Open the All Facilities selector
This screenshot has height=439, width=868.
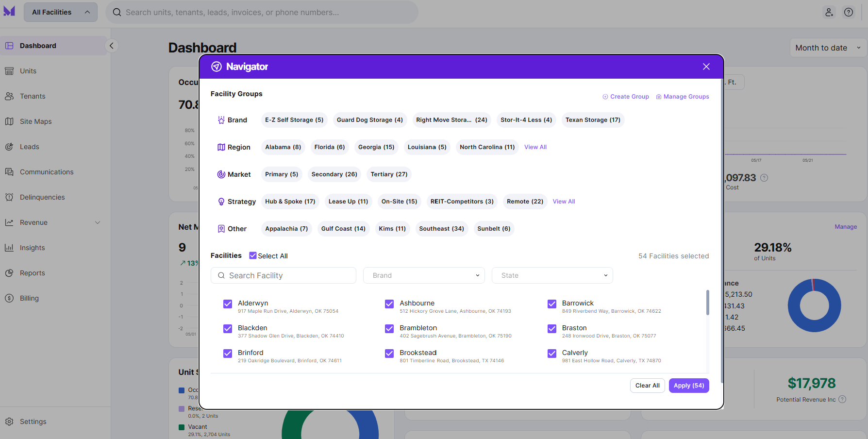61,12
